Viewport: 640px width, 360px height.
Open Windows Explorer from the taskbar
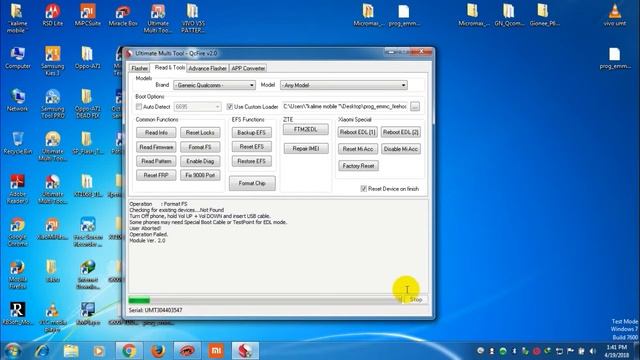pos(71,351)
